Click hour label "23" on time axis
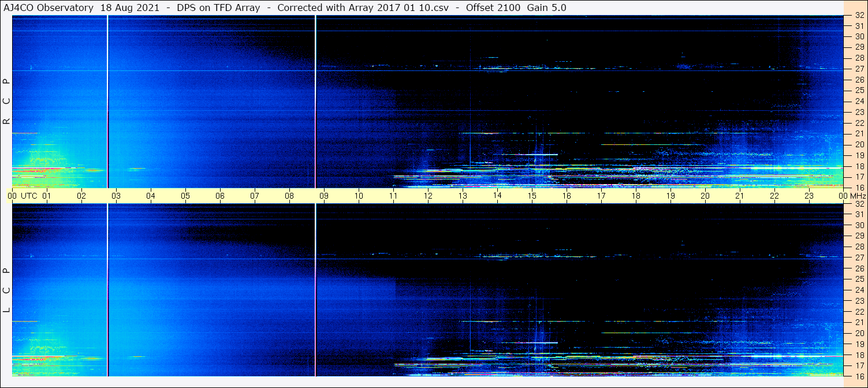This screenshot has height=388, width=868. coord(809,196)
